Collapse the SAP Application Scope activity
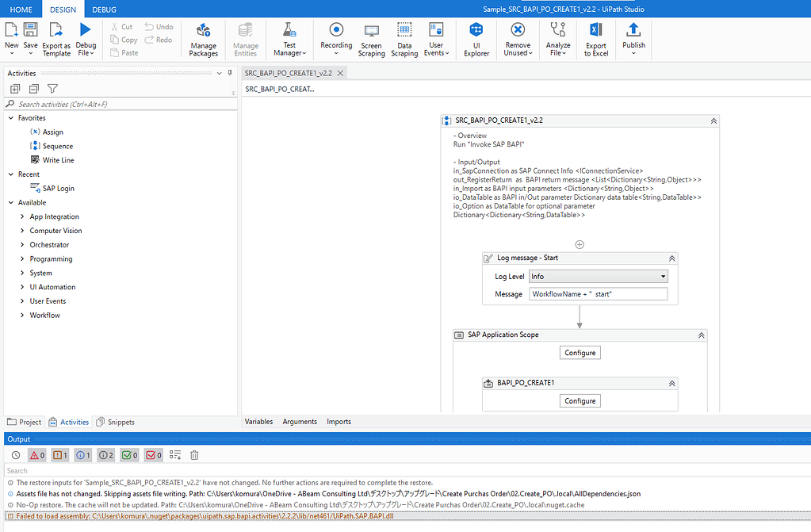The height and width of the screenshot is (532, 811). tap(701, 334)
